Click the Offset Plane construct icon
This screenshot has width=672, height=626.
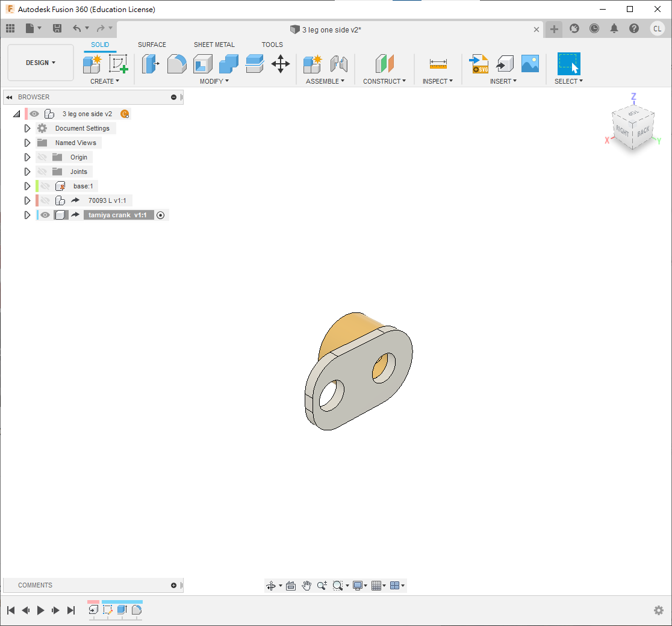[x=384, y=63]
